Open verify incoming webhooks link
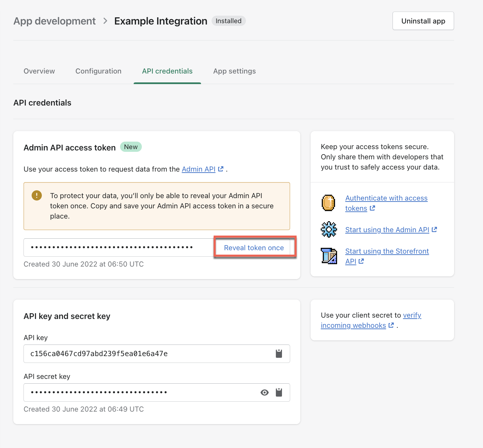Screen dimensions: 483x448 pos(371,320)
